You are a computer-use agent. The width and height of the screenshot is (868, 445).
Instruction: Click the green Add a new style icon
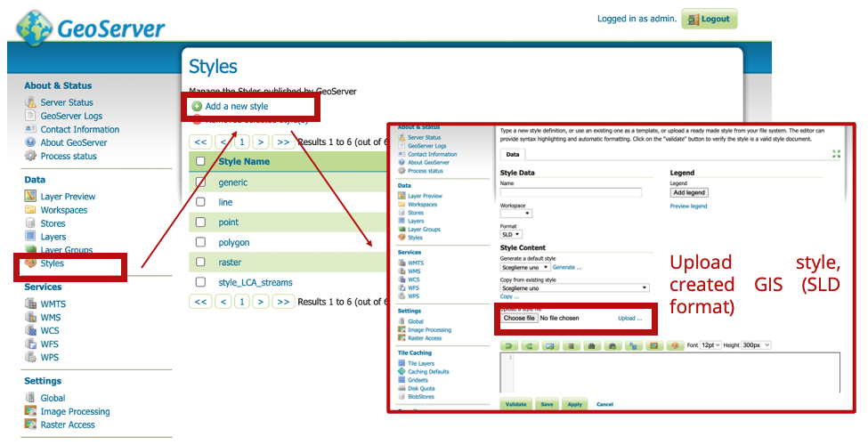[x=197, y=106]
